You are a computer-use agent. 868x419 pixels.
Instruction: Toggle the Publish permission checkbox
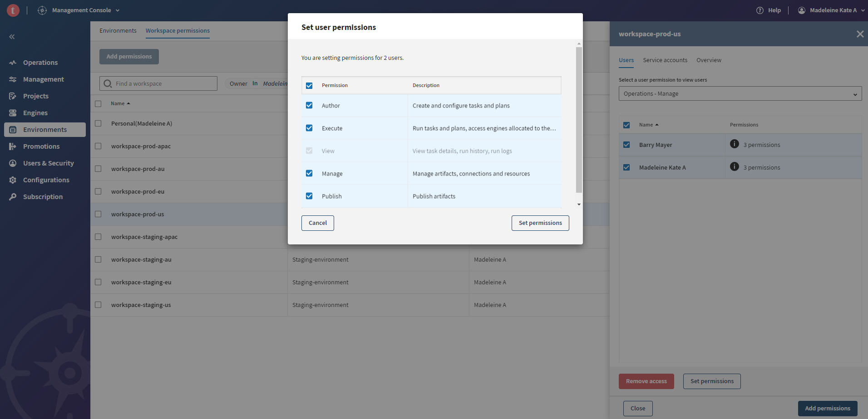tap(309, 196)
